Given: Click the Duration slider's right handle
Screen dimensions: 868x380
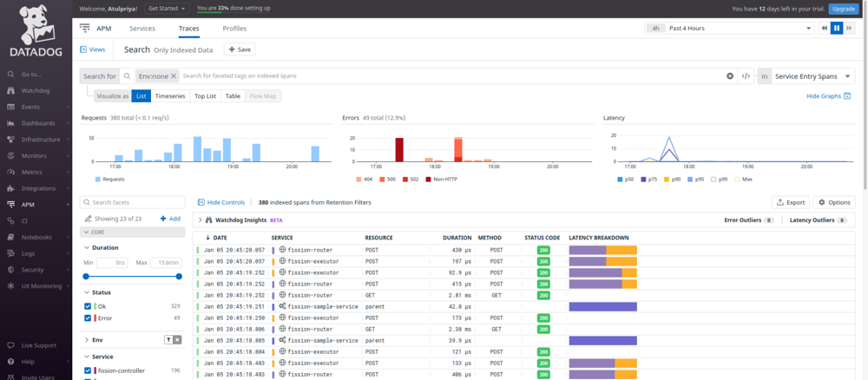Looking at the screenshot, I should (x=179, y=276).
